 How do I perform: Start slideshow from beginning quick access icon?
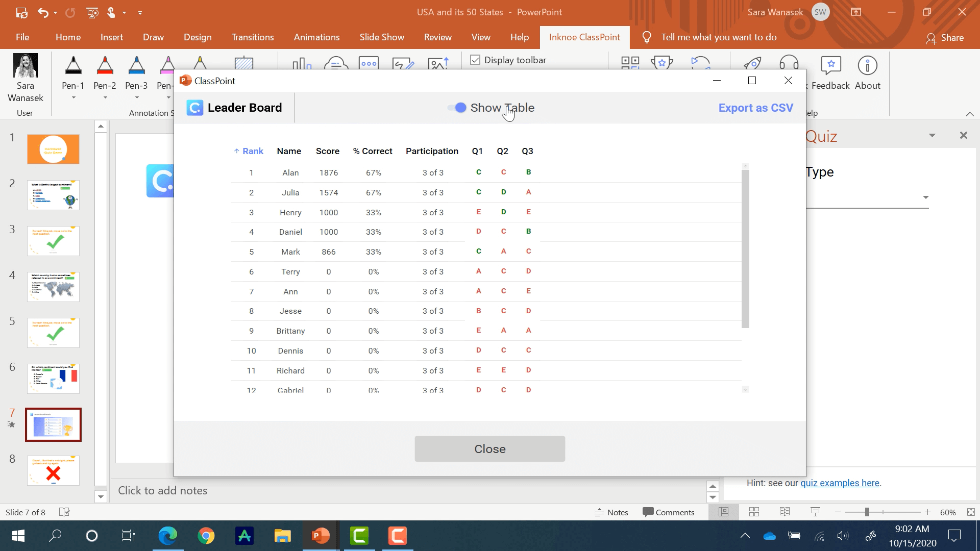pyautogui.click(x=92, y=12)
